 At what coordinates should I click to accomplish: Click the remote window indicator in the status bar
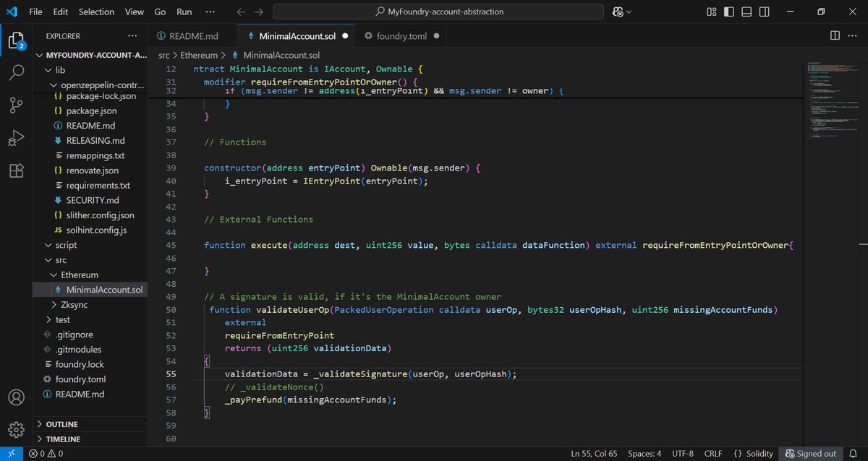[11, 454]
